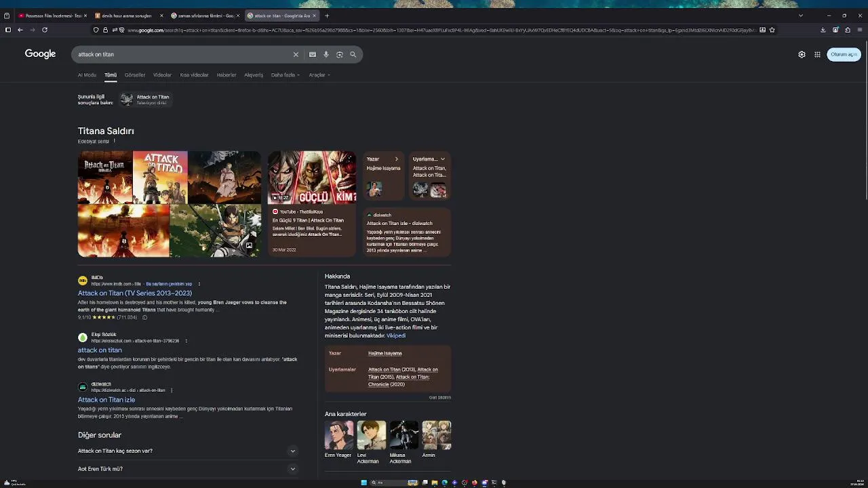The width and height of the screenshot is (868, 488).
Task: Expand the Araçlar tools dropdown
Action: [319, 75]
